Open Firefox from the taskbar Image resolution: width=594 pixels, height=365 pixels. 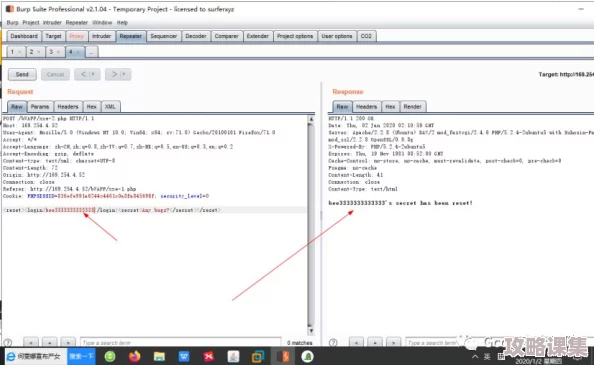(134, 356)
